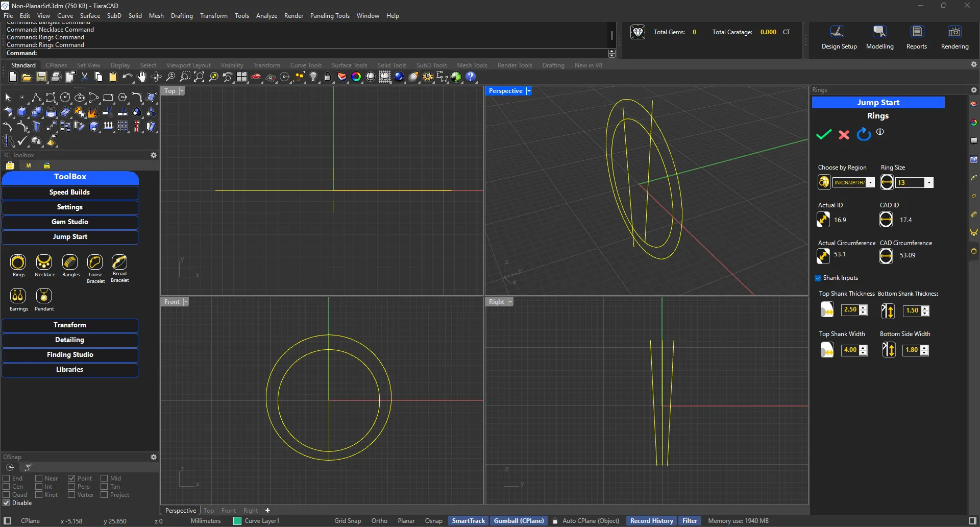Viewport: 980px width, 527px height.
Task: Click the blue reset arrow icon
Action: click(x=864, y=134)
